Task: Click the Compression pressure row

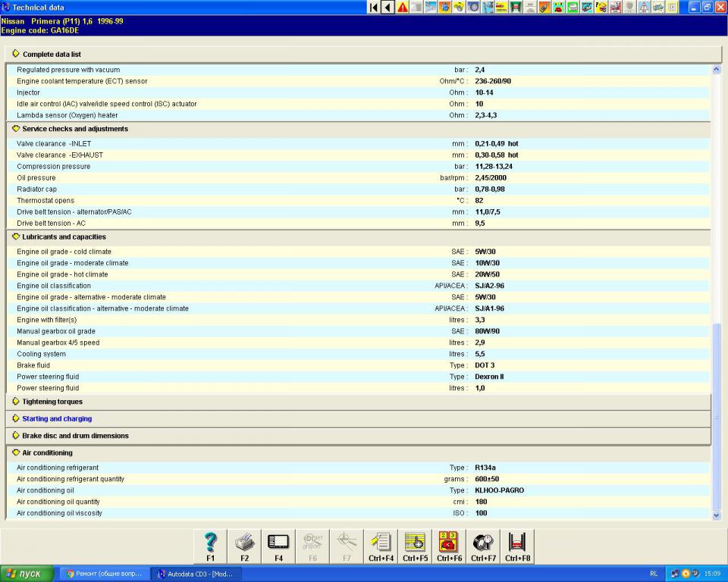Action: 359,167
